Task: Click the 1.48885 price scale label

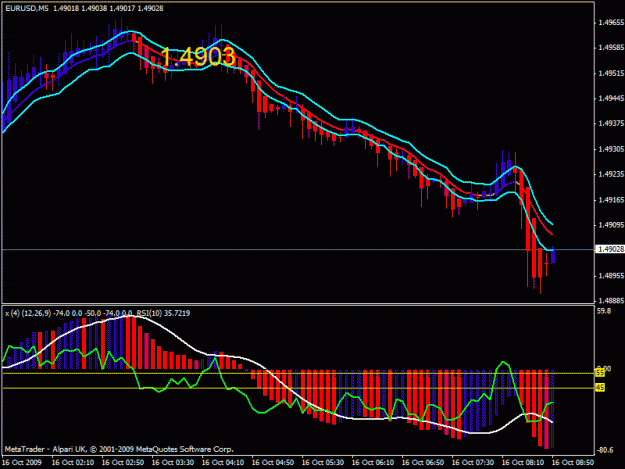Action: pyautogui.click(x=611, y=301)
